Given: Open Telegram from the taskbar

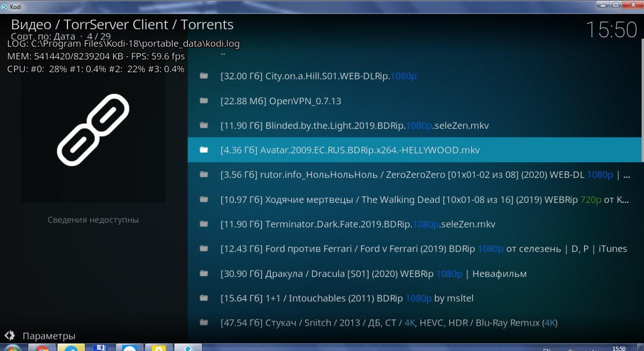Looking at the screenshot, I should coord(71,348).
